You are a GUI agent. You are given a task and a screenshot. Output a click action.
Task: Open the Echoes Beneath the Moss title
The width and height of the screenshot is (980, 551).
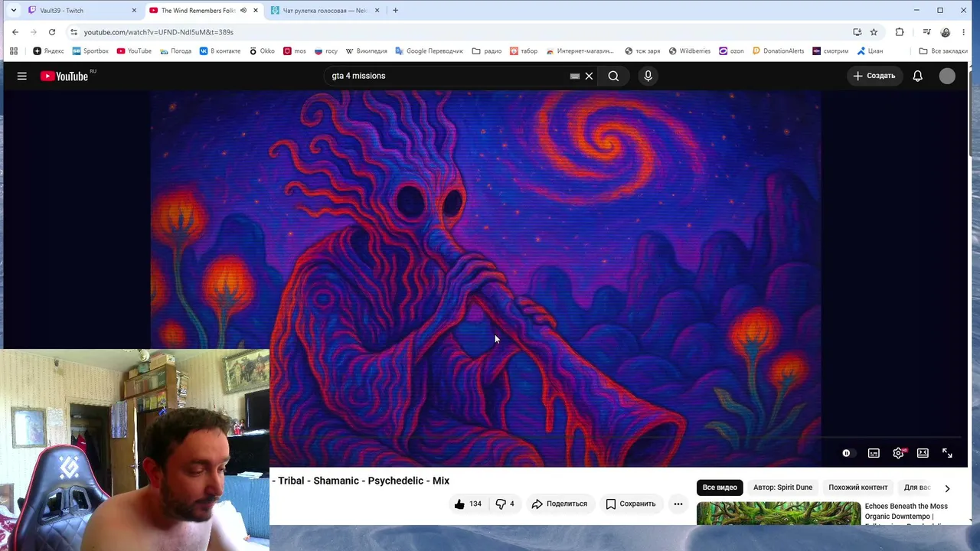906,514
